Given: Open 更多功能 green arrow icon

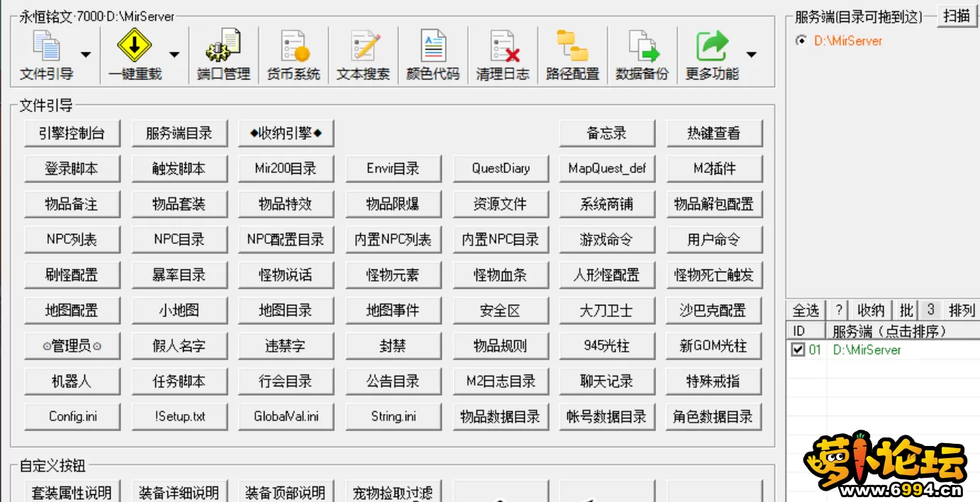Looking at the screenshot, I should (712, 46).
